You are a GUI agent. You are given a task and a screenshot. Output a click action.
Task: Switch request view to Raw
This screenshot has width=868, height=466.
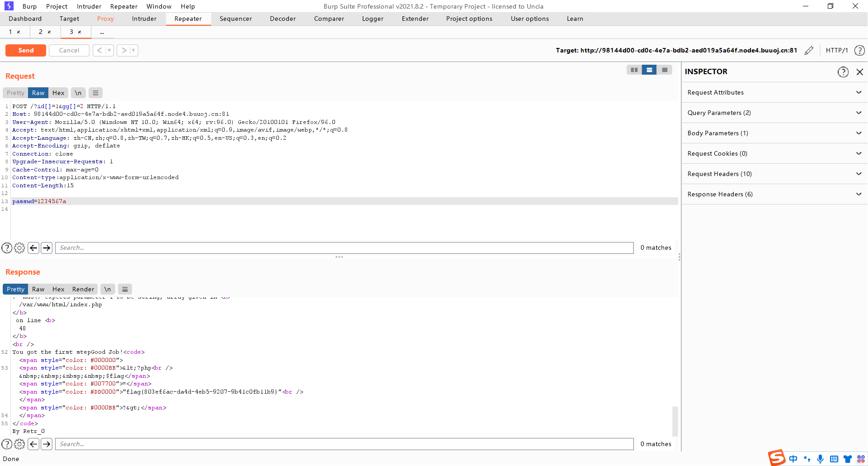38,93
